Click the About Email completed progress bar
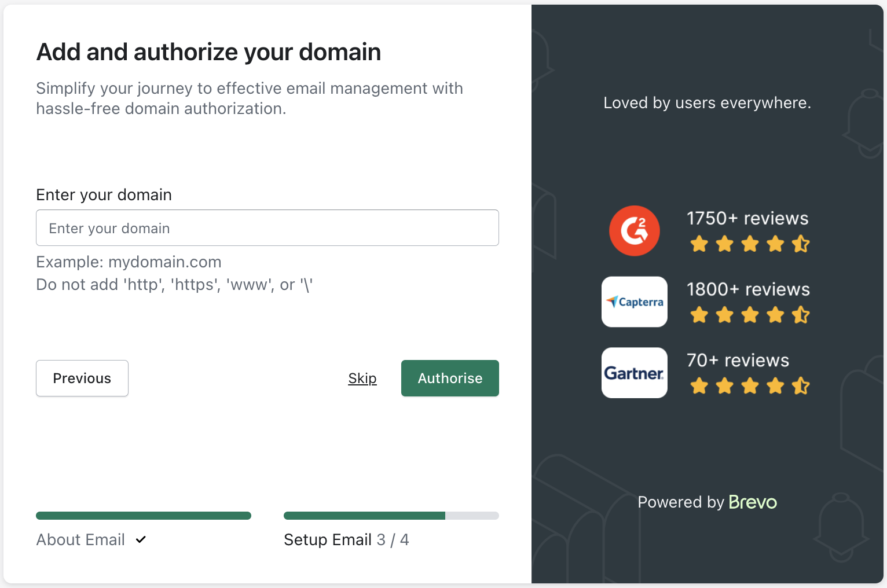887x588 pixels. coord(143,515)
